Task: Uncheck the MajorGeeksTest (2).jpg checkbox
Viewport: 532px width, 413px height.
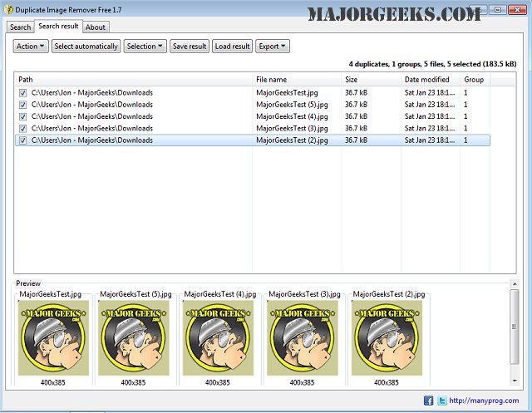Action: 22,140
